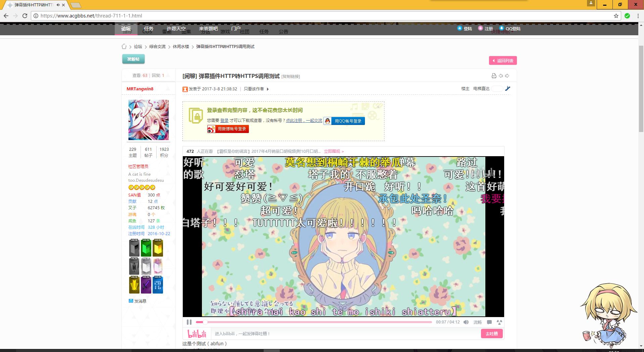The image size is (644, 352).
Task: Expand 只看该作者 arrow
Action: pyautogui.click(x=267, y=89)
